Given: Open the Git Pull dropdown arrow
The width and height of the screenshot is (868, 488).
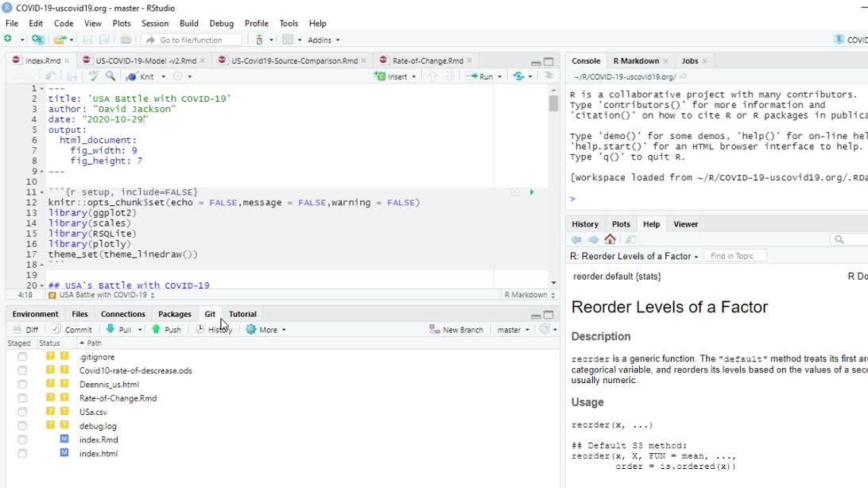Looking at the screenshot, I should click(x=140, y=330).
